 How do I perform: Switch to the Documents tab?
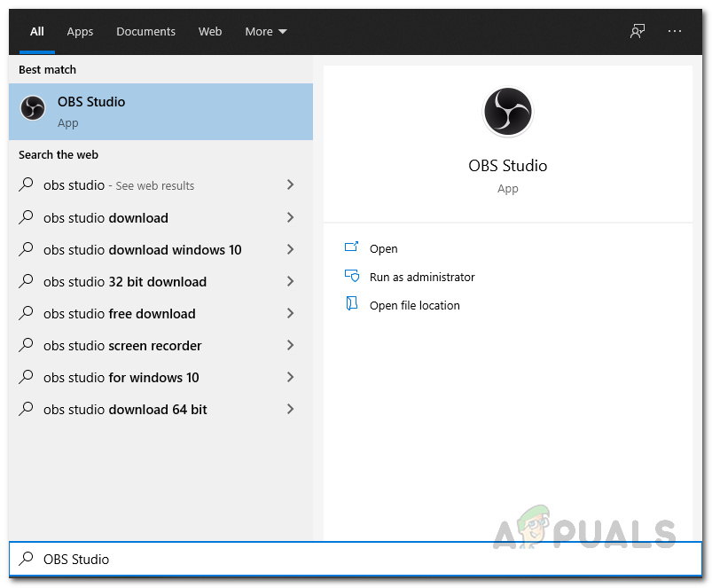pos(145,31)
